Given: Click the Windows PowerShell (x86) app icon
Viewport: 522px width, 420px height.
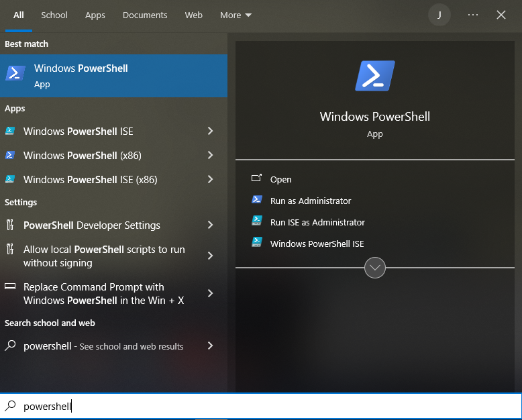Looking at the screenshot, I should (x=10, y=156).
